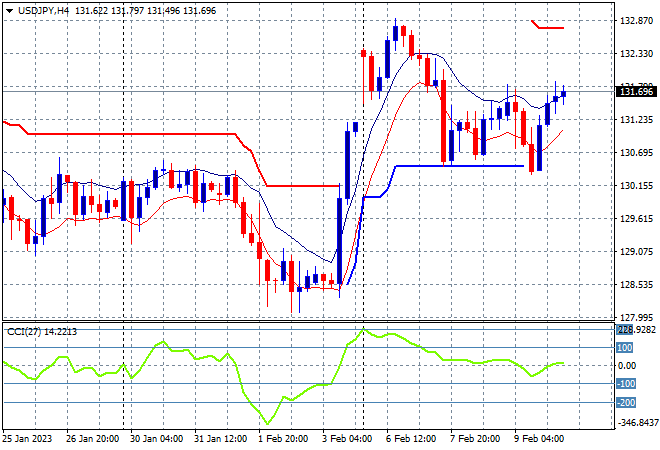Click the 25 Jan 2023 date label
The image size is (660, 450).
click(27, 439)
